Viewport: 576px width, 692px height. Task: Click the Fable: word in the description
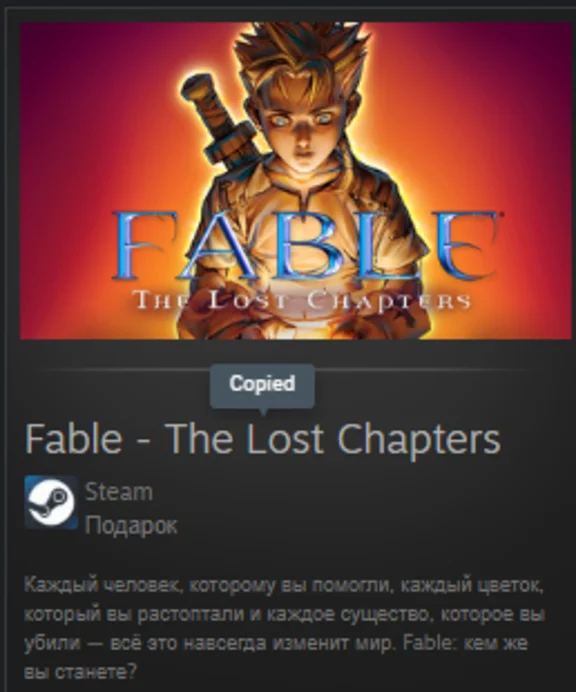pos(431,643)
